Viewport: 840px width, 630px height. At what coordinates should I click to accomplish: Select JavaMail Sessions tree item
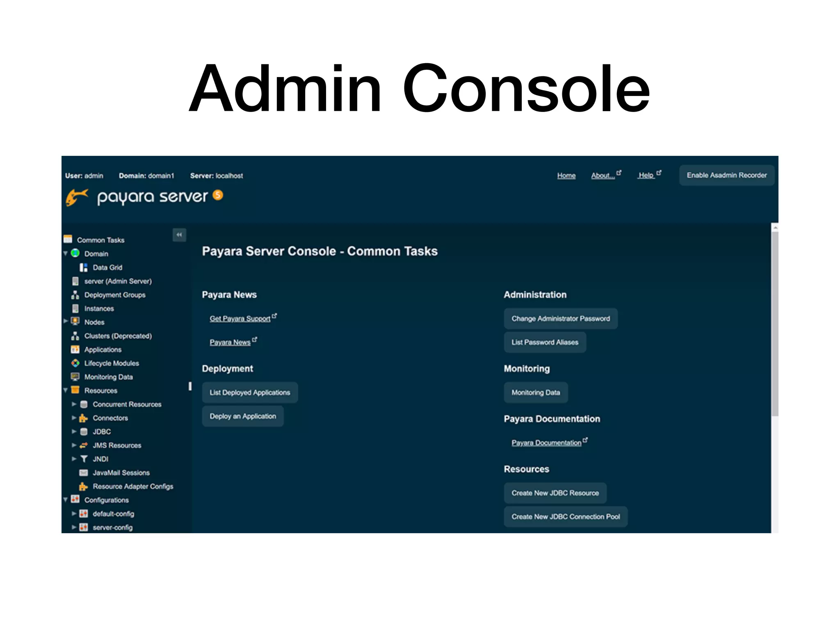point(121,473)
